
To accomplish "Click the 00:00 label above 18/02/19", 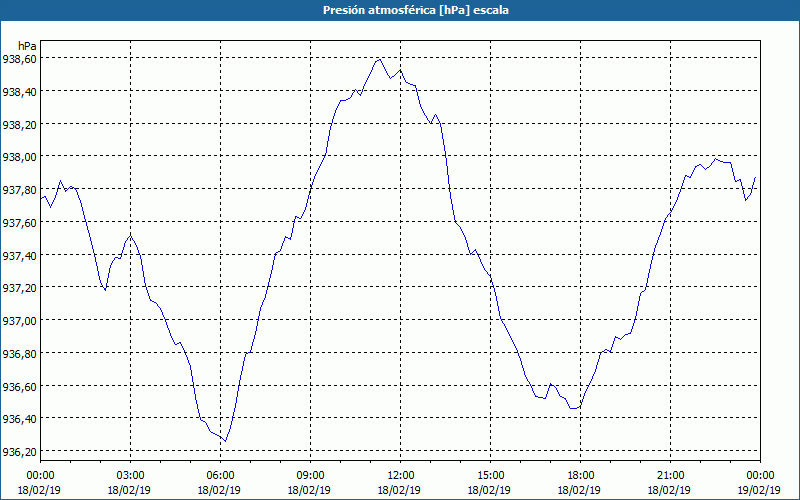I will 40,476.
